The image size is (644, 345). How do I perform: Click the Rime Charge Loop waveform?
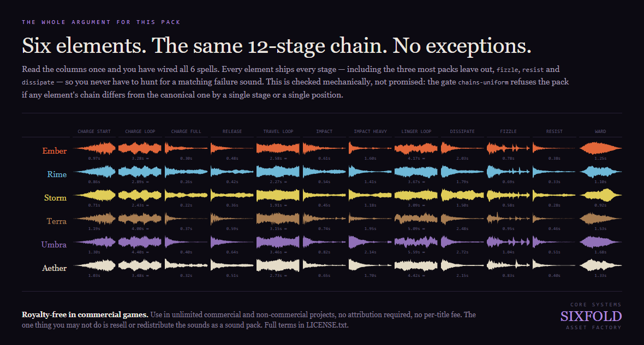coord(140,172)
